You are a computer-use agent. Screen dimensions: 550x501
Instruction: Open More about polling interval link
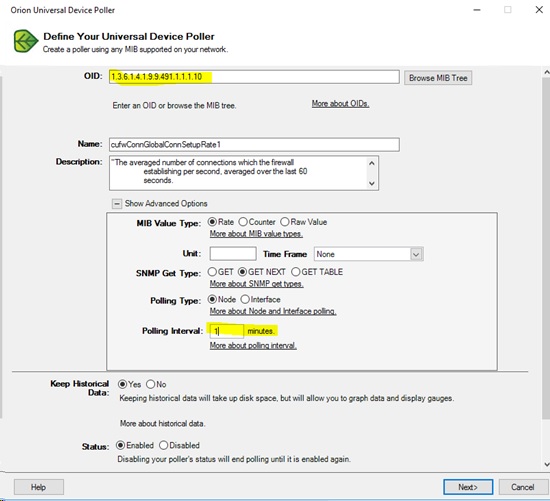[253, 346]
